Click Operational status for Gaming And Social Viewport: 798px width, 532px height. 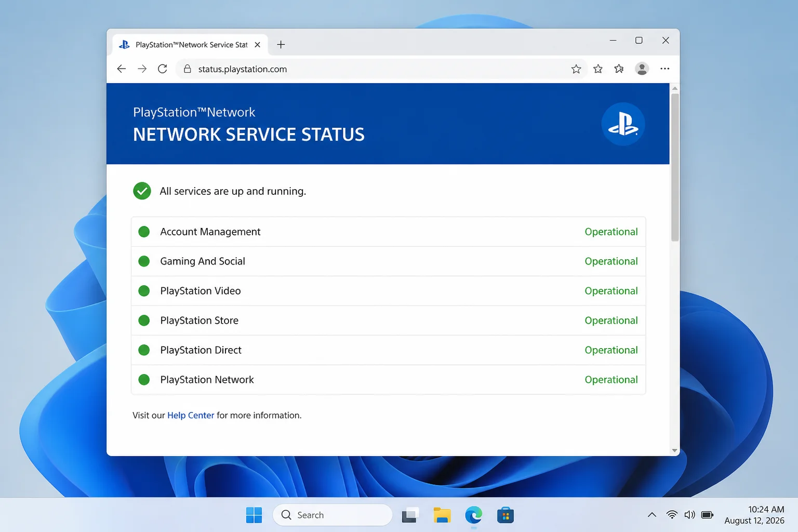pyautogui.click(x=611, y=261)
